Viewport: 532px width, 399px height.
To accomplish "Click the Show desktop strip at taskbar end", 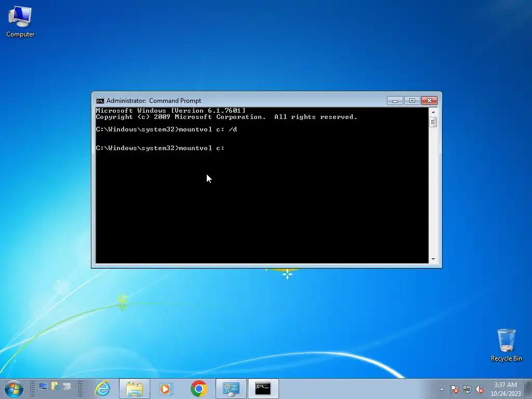I will (x=528, y=389).
